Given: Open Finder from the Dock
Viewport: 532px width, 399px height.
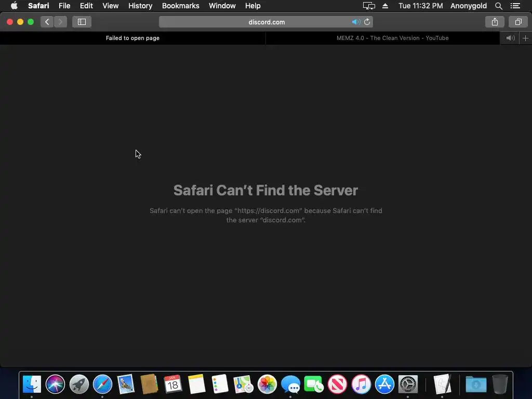Looking at the screenshot, I should 32,384.
